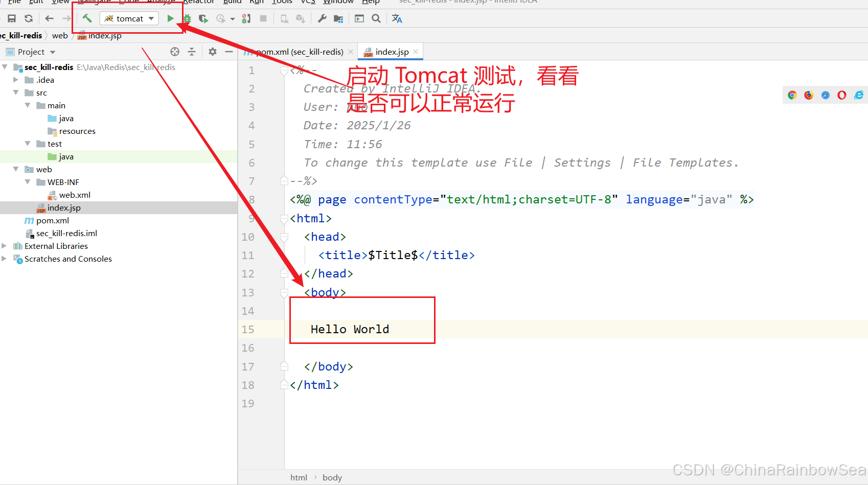Viewport: 868px width, 485px height.
Task: Locate current file with crosshair icon
Action: [175, 52]
